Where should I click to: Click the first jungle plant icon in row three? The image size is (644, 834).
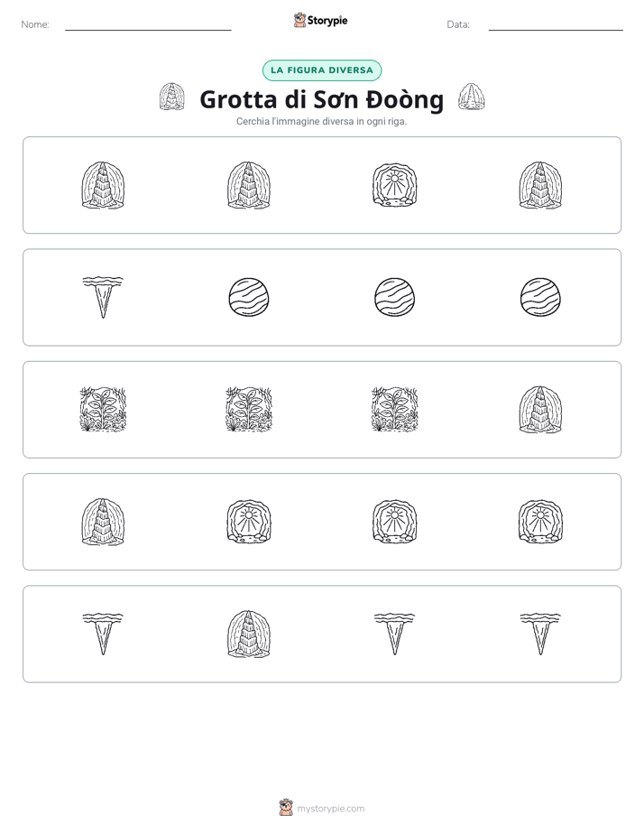(103, 410)
